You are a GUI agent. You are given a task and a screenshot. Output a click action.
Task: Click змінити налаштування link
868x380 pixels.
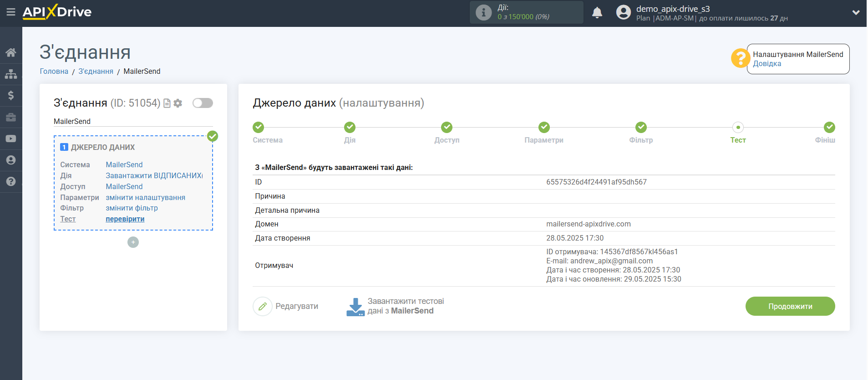click(x=146, y=197)
